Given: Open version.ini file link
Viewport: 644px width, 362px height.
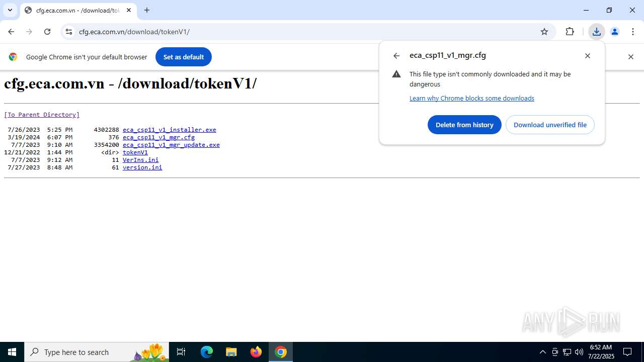Looking at the screenshot, I should tap(142, 167).
